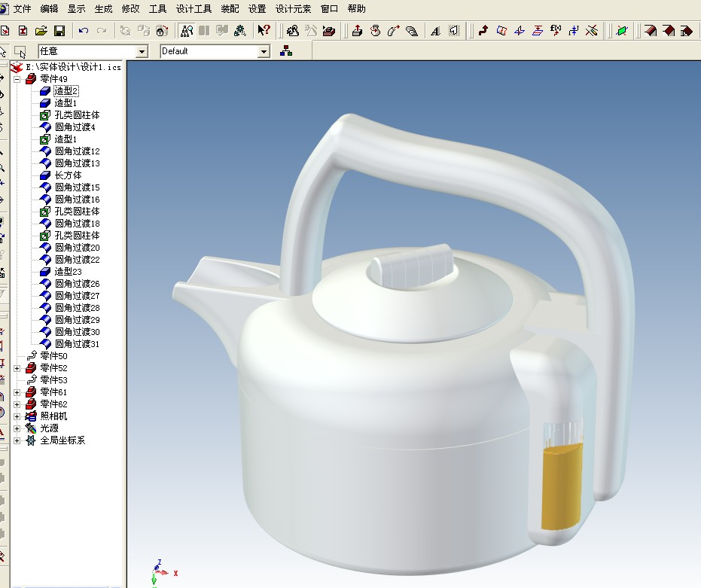Screen dimensions: 701x588
Task: Select 造型23 in the design tree
Action: point(68,272)
